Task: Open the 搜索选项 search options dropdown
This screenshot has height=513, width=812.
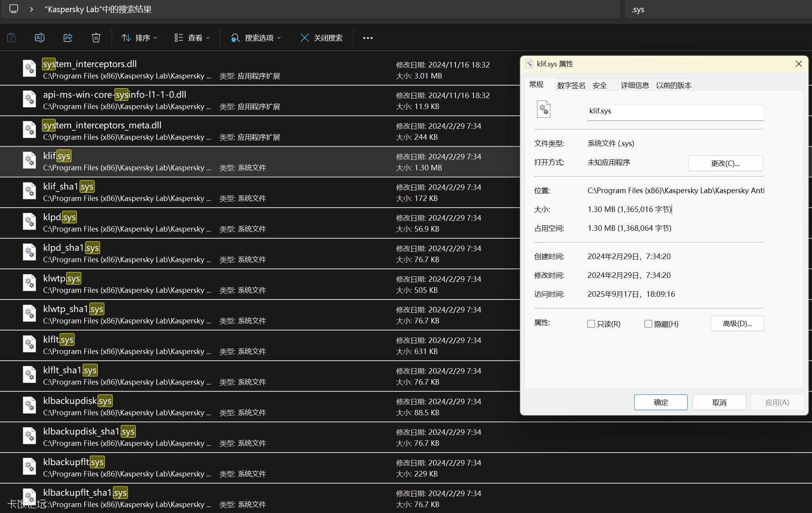Action: click(256, 38)
